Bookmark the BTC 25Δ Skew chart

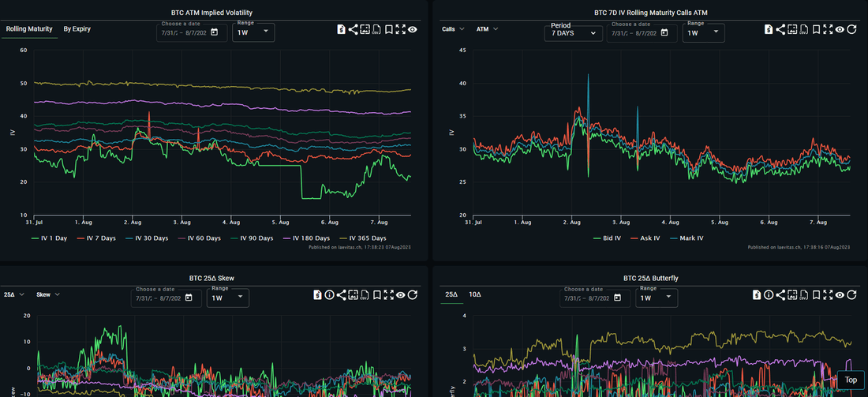pyautogui.click(x=377, y=295)
